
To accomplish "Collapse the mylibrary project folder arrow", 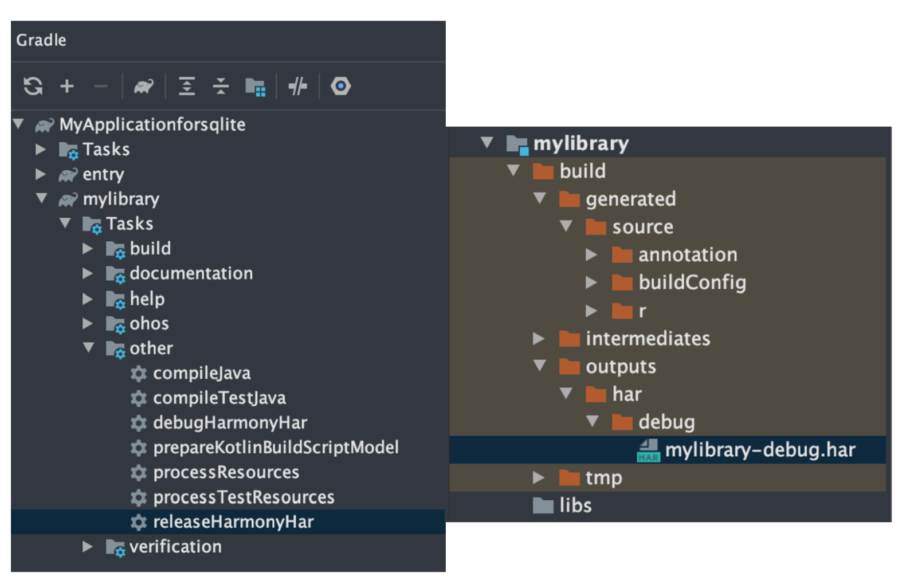I will coord(488,142).
